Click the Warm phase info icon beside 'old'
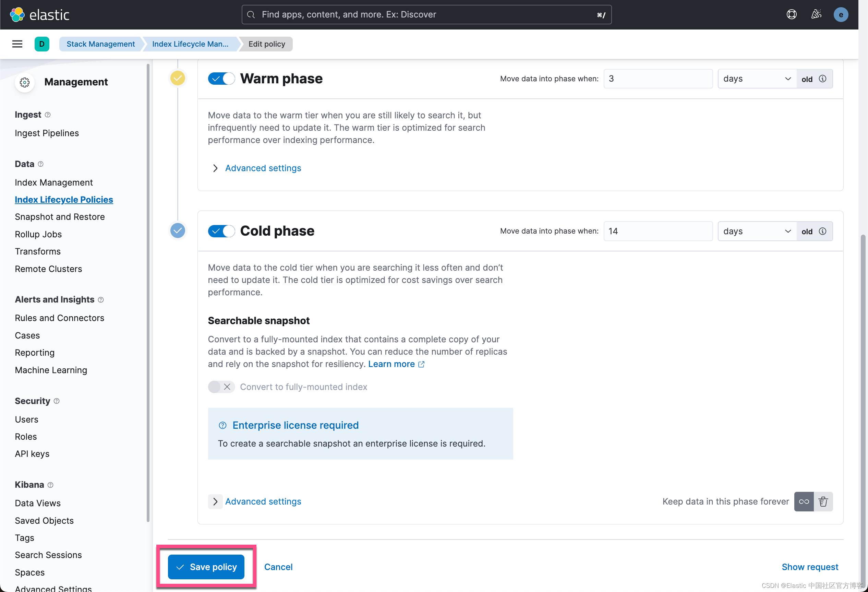 [822, 79]
